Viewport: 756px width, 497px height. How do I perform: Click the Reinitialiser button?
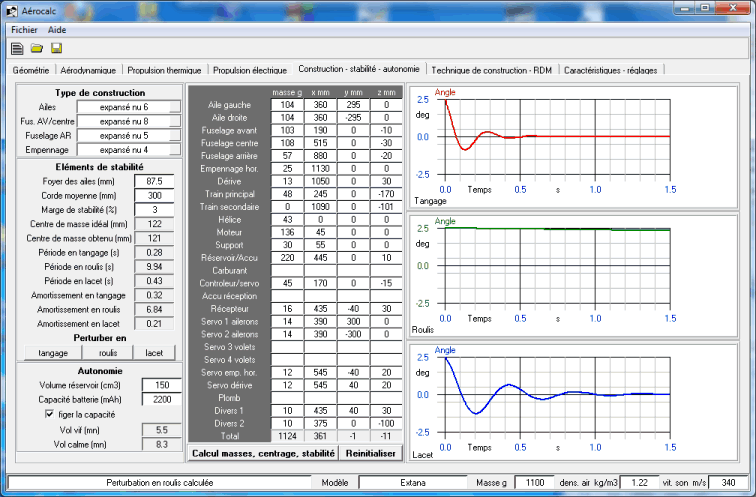coord(371,453)
